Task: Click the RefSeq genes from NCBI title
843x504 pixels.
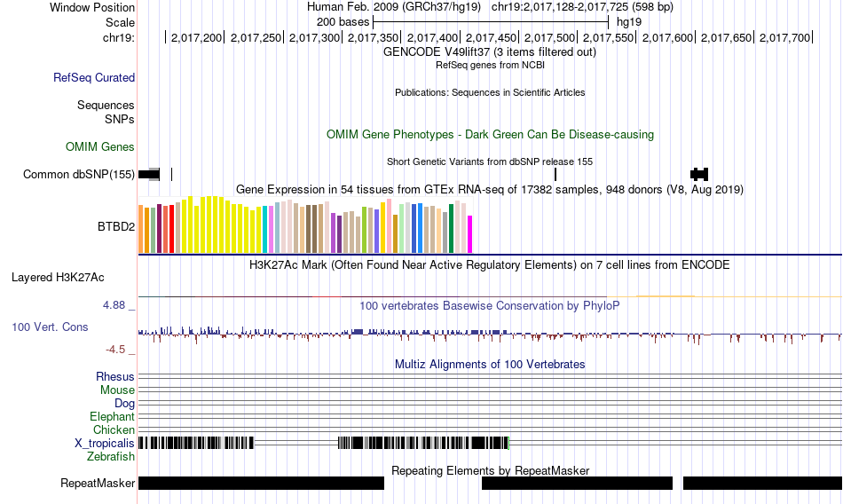Action: [490, 65]
